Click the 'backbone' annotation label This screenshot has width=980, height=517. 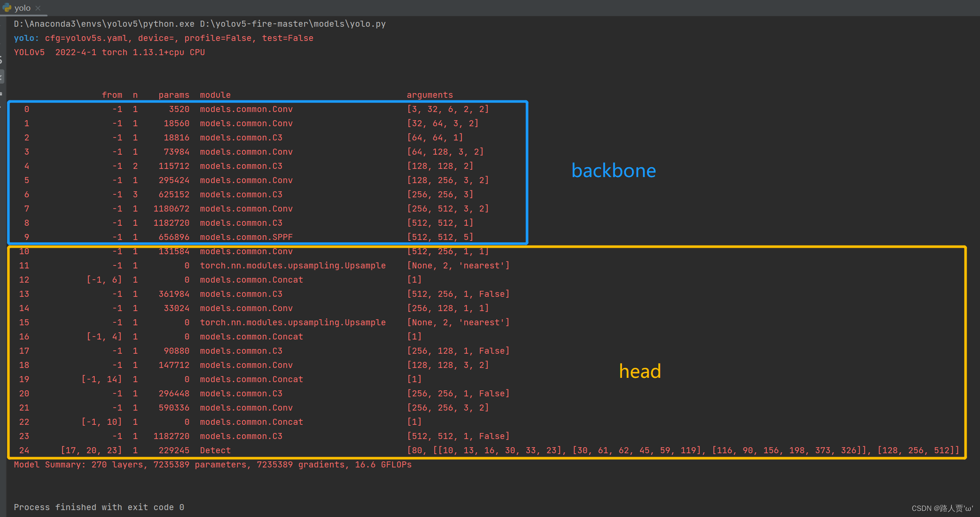tap(613, 171)
